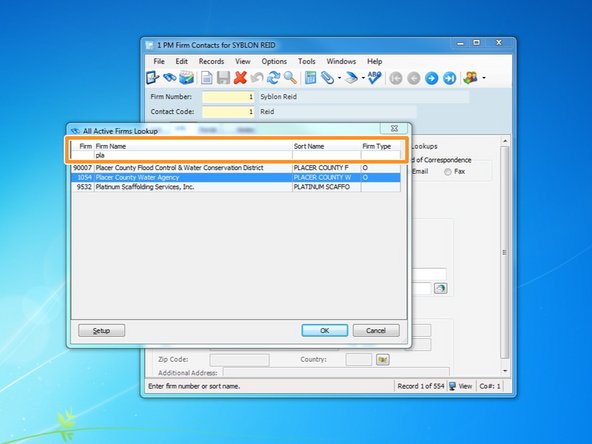Click the Co#: 1 status bar entry

pyautogui.click(x=490, y=386)
